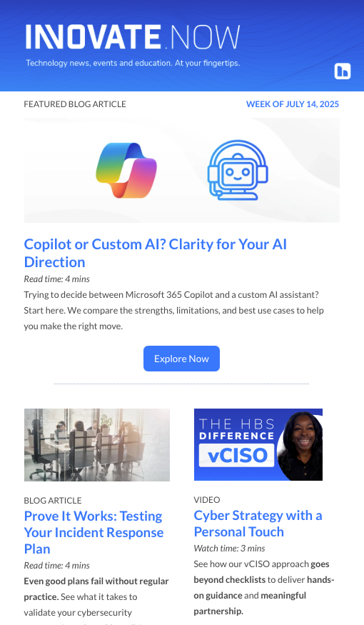Open the HBS Difference vCISO video thumbnail
Viewport: 364px width, 625px height.
click(258, 444)
